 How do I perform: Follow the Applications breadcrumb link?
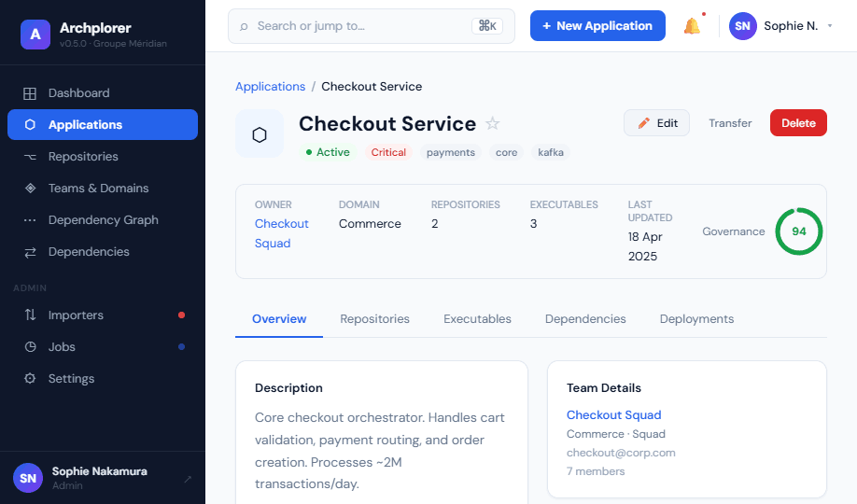tap(270, 87)
